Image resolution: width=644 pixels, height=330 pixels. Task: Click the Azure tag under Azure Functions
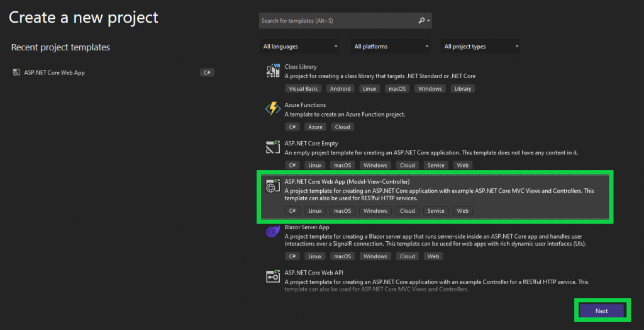315,127
